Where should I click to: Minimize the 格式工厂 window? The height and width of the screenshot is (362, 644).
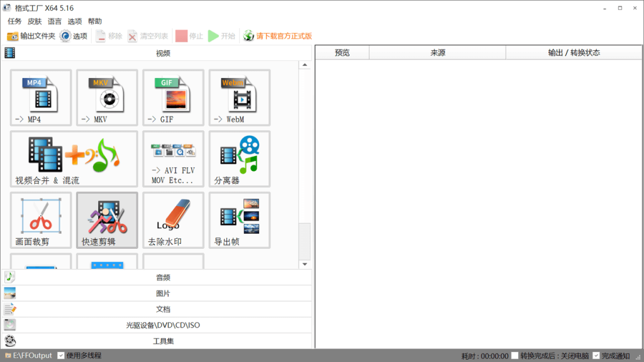pos(605,8)
